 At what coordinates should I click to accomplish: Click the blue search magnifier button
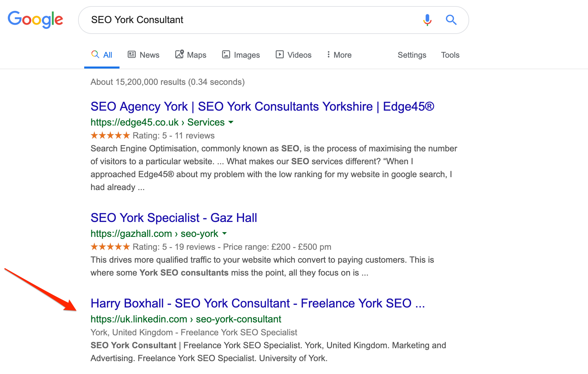click(451, 20)
